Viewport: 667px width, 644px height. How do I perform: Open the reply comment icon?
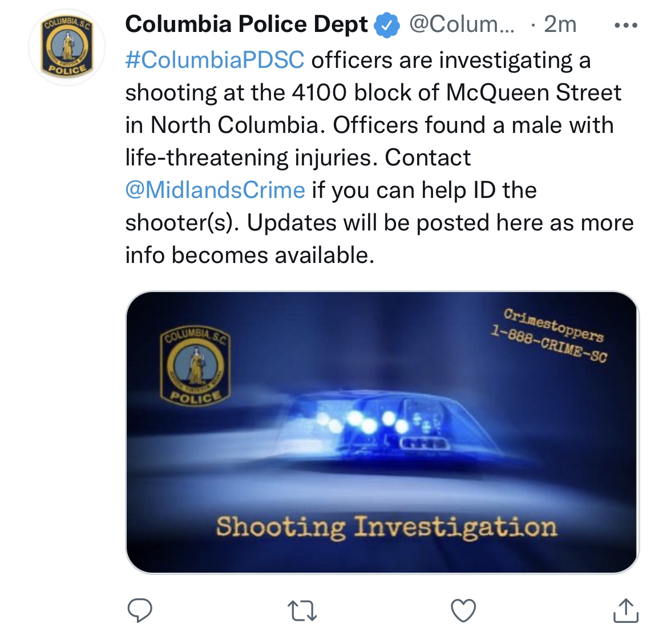click(140, 611)
